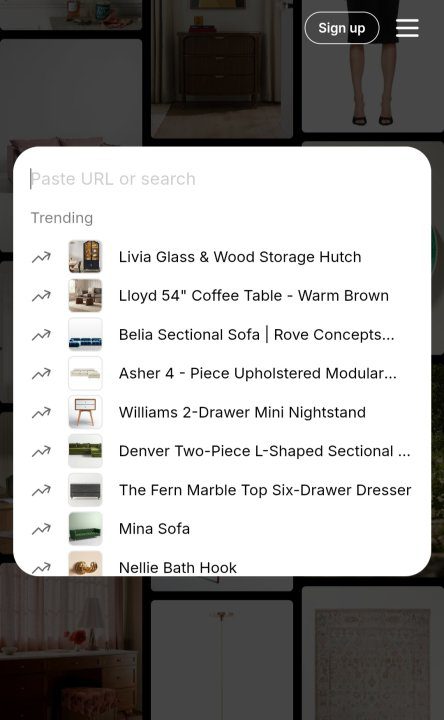This screenshot has width=444, height=720.
Task: Click trending arrow icon beside Fern Dresser
Action: point(41,490)
